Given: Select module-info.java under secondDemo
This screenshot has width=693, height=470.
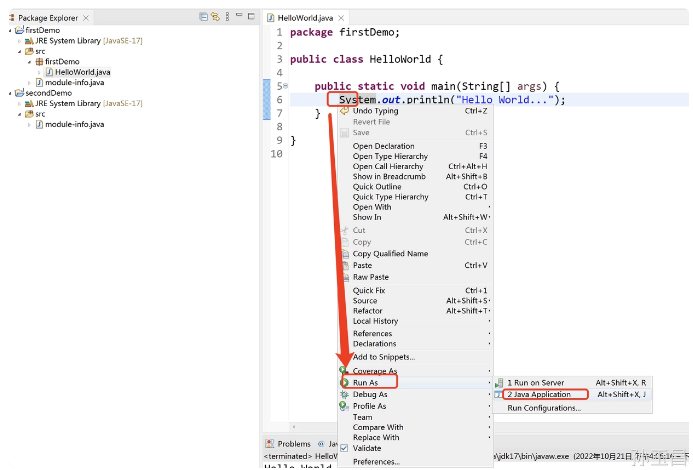Looking at the screenshot, I should [x=74, y=124].
